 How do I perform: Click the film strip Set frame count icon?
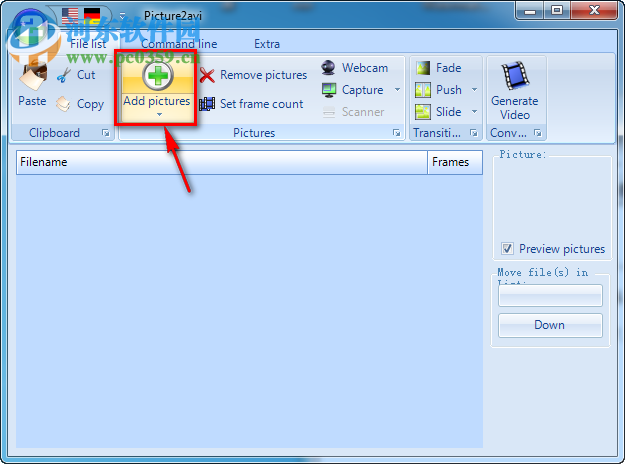pyautogui.click(x=207, y=104)
